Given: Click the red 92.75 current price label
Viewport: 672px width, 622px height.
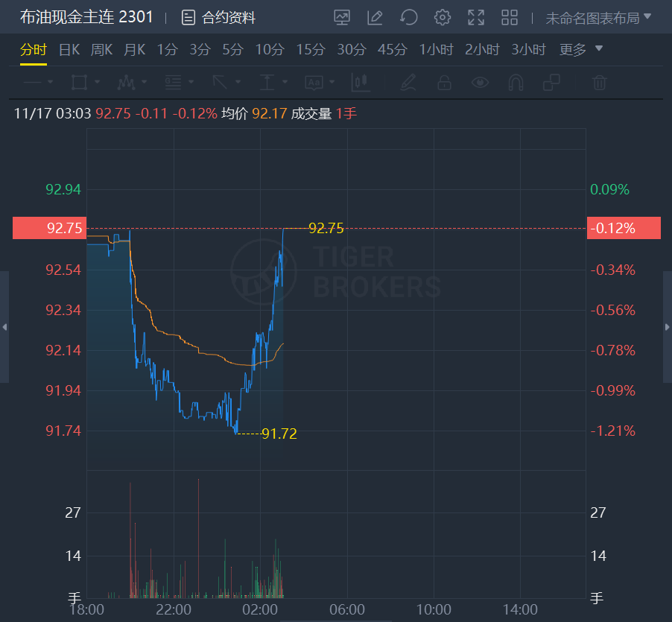Looking at the screenshot, I should pos(45,228).
